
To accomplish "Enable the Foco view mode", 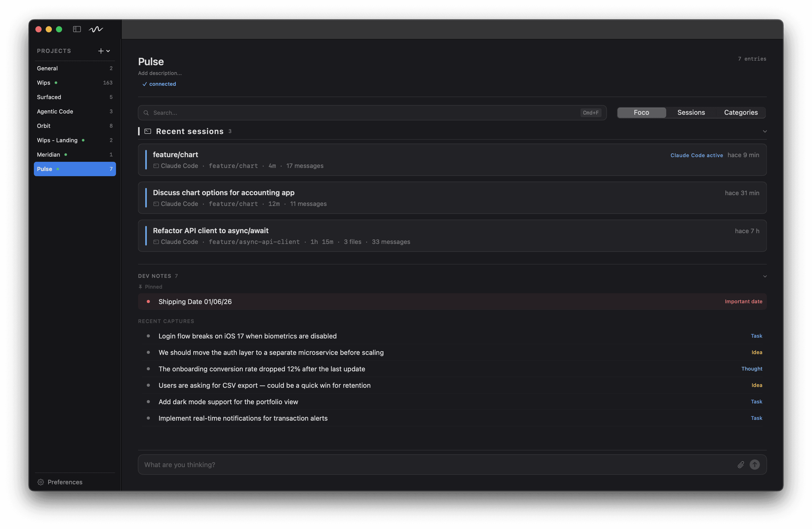I will tap(641, 112).
